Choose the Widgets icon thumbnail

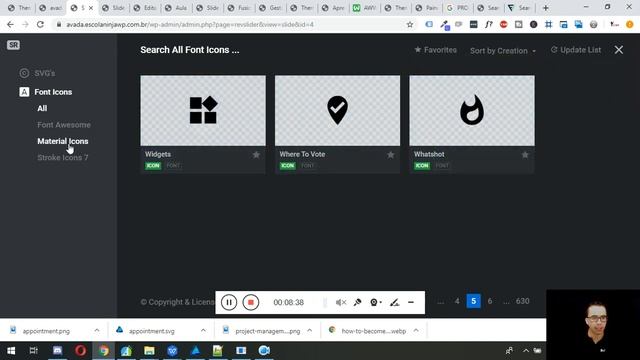203,110
